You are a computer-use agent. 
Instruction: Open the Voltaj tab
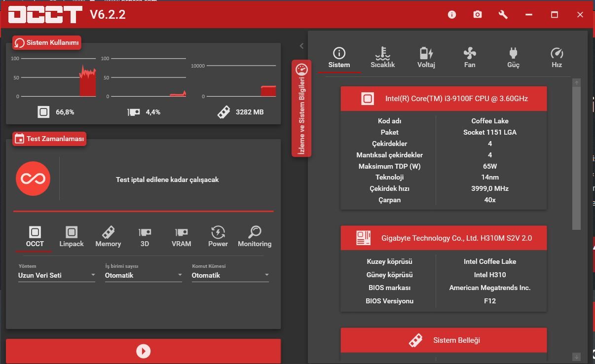(426, 58)
